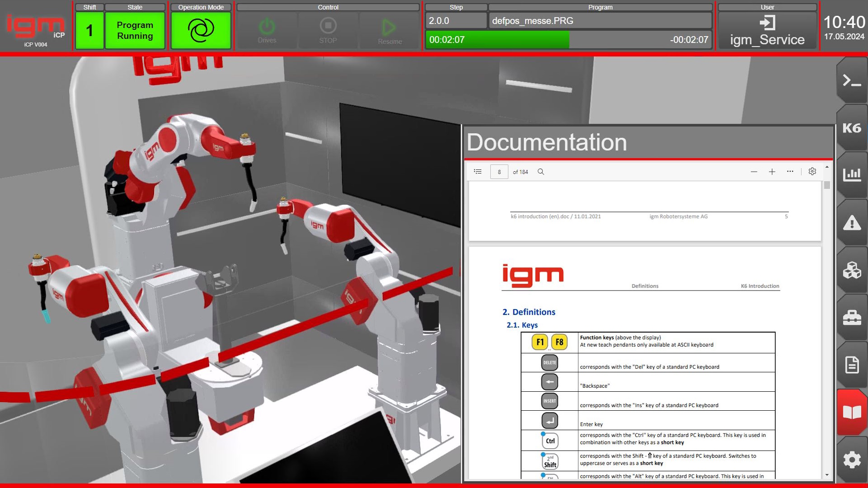The height and width of the screenshot is (488, 868).
Task: Open the PDF viewer settings gear dropdown
Action: click(812, 172)
